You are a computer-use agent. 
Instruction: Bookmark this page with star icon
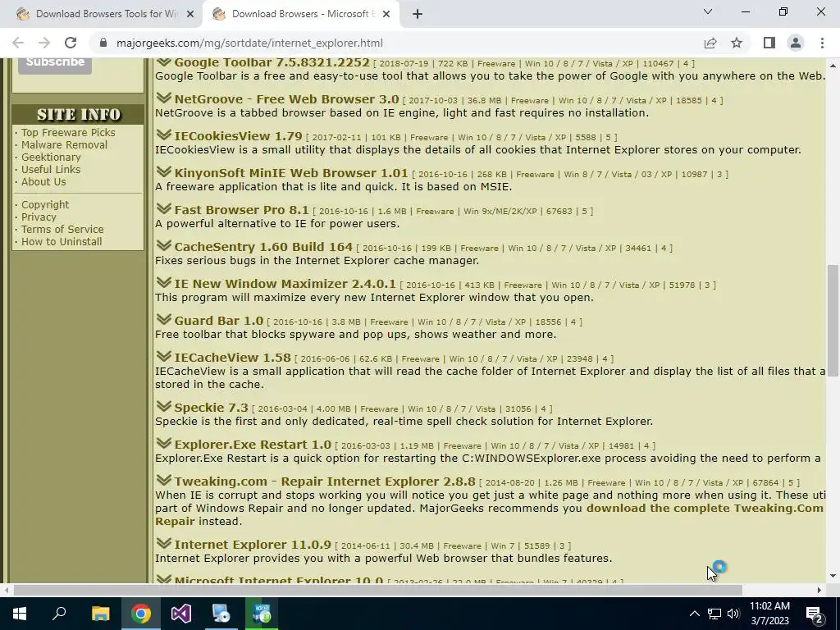[737, 43]
